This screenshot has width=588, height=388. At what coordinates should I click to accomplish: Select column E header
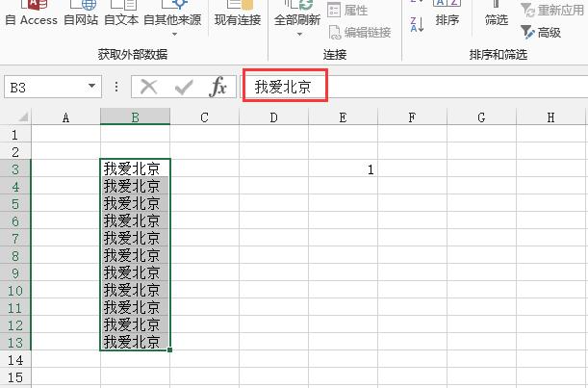[343, 117]
